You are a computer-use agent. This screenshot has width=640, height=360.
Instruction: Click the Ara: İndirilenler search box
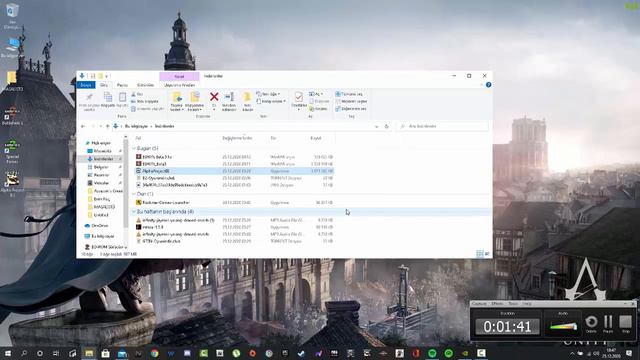443,127
